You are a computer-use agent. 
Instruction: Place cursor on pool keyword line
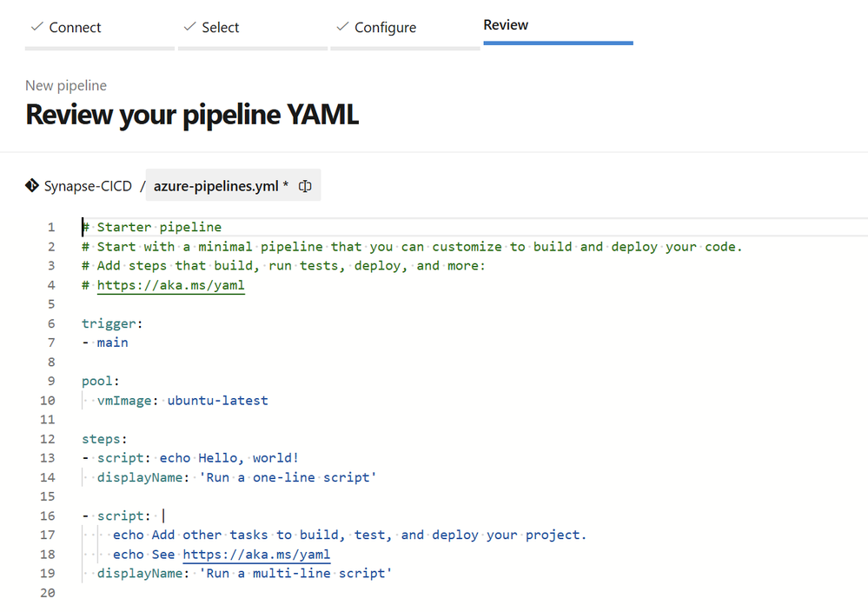(97, 381)
